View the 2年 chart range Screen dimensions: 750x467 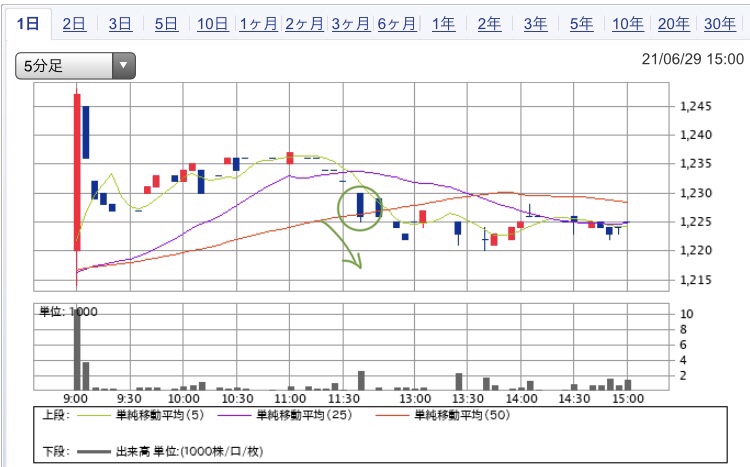point(489,23)
